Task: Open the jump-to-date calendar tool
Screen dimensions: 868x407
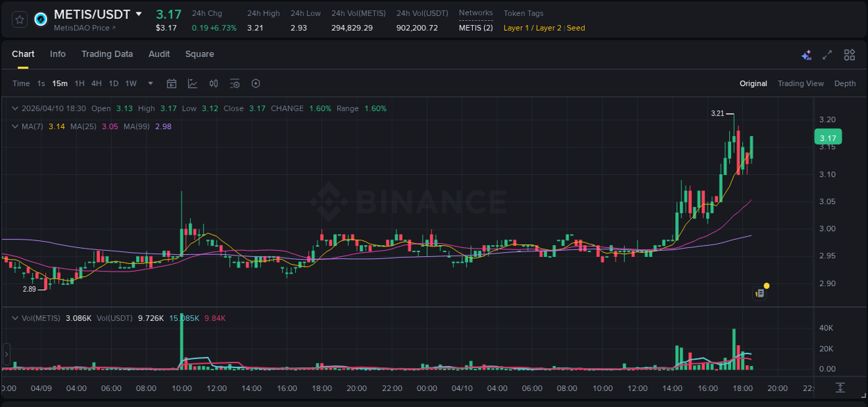Action: pyautogui.click(x=172, y=83)
